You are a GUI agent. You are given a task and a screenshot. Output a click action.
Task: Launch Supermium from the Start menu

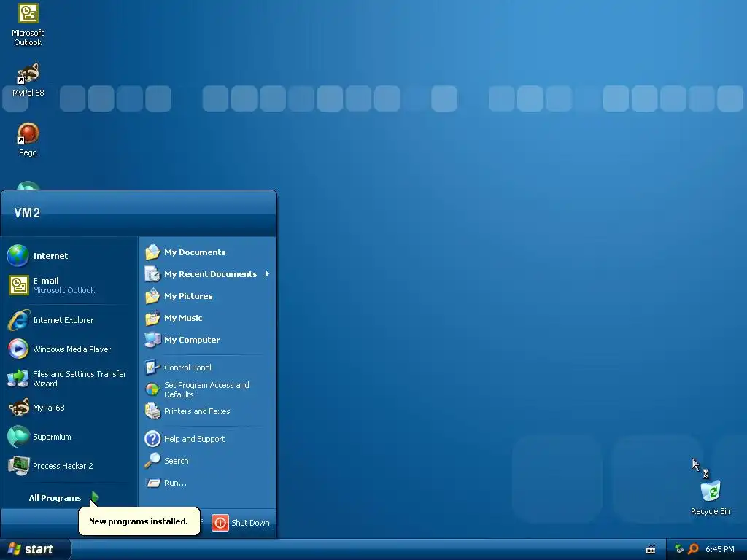pyautogui.click(x=70, y=437)
